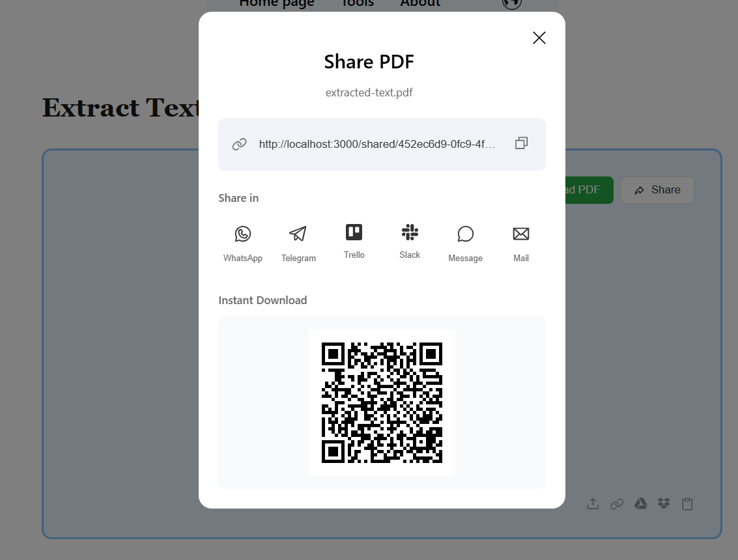Viewport: 738px width, 560px height.
Task: Import from Dropbox icon
Action: tap(664, 504)
